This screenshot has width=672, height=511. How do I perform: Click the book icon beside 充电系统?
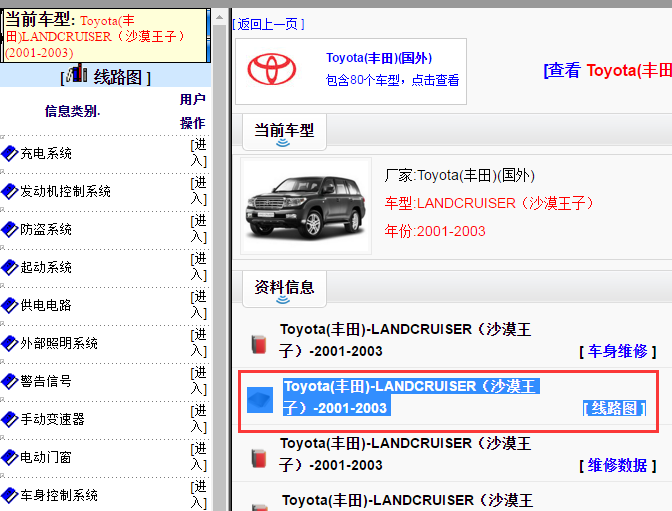9,153
